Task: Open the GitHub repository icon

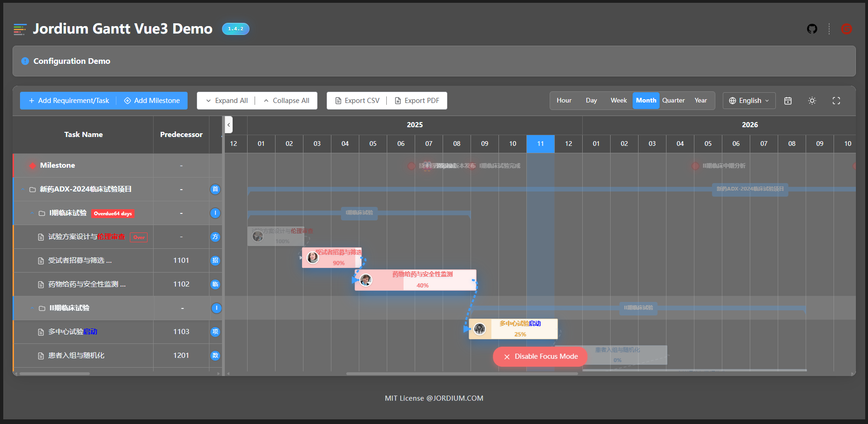Action: (x=812, y=29)
